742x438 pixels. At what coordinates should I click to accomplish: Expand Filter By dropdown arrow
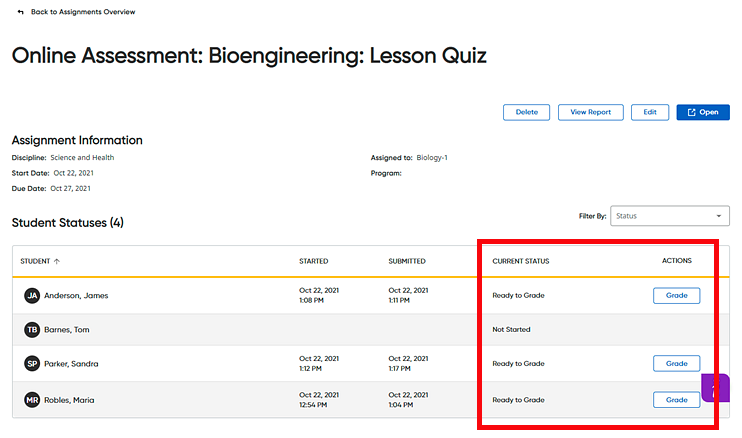tap(719, 216)
